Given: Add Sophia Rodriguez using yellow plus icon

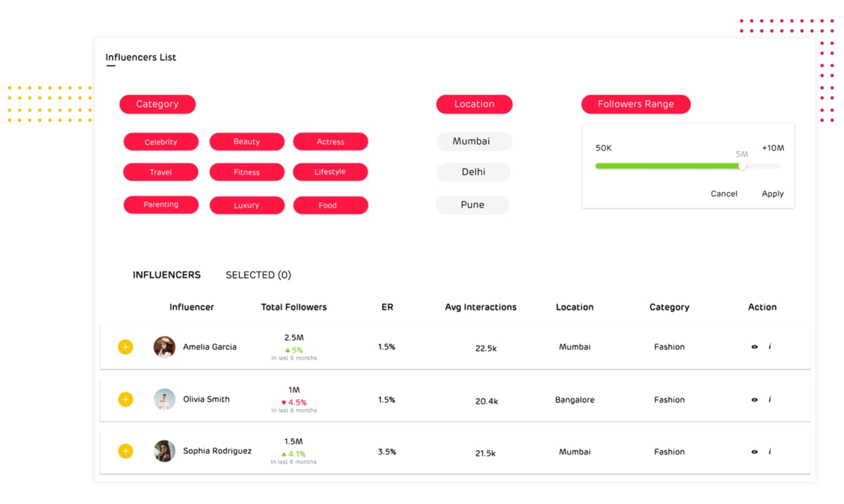Looking at the screenshot, I should pos(125,451).
